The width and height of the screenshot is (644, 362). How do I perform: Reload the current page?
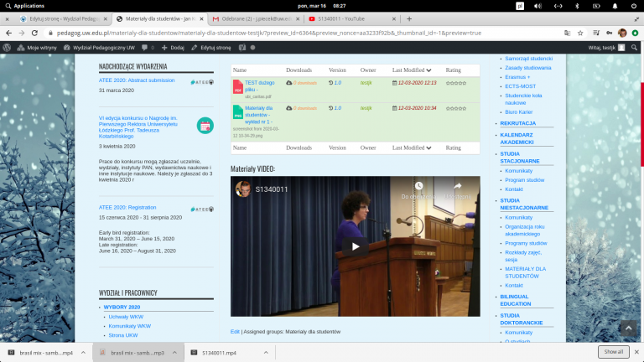[34, 33]
